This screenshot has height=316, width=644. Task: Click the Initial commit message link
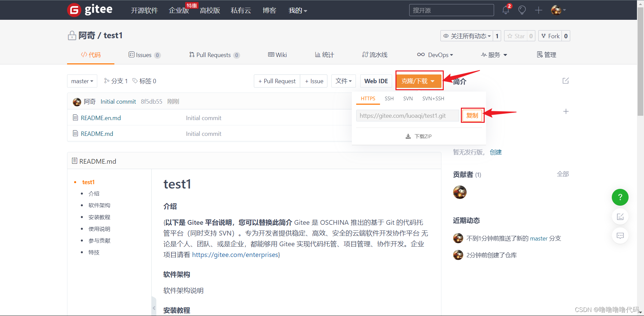point(118,102)
